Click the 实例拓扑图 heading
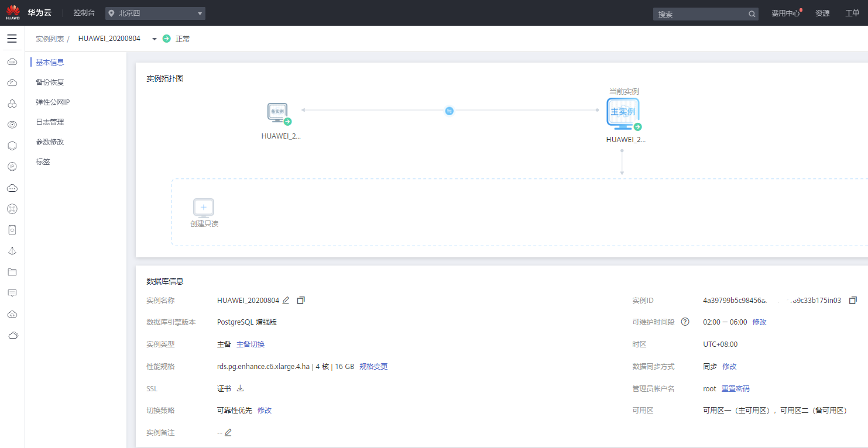This screenshot has width=868, height=448. [x=165, y=78]
